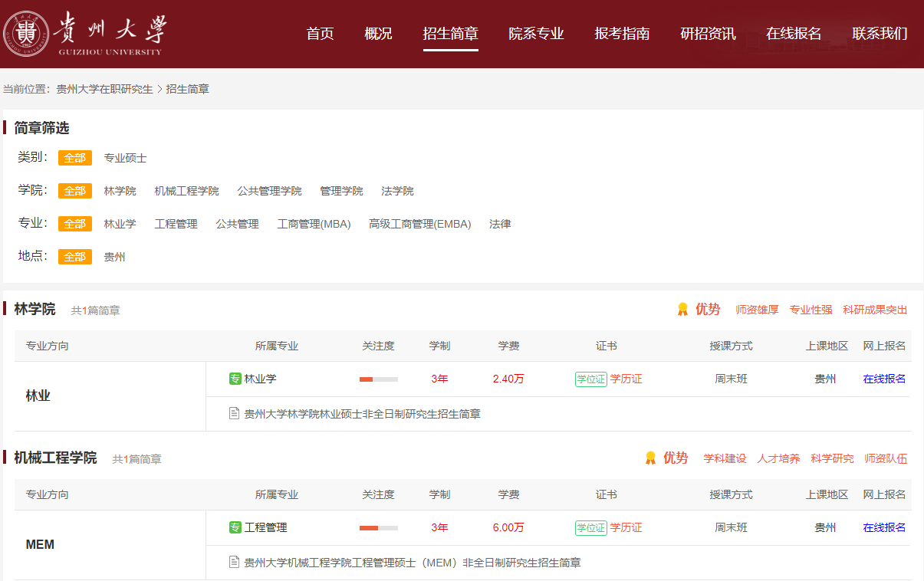Click the green 专 badge next to 林业学
The width and height of the screenshot is (924, 581).
coord(235,379)
